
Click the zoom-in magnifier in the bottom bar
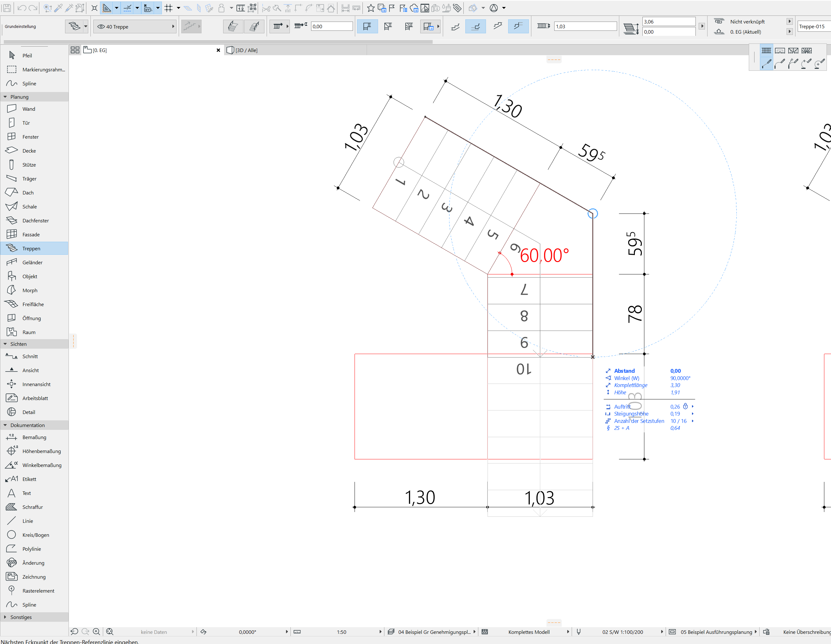[96, 631]
